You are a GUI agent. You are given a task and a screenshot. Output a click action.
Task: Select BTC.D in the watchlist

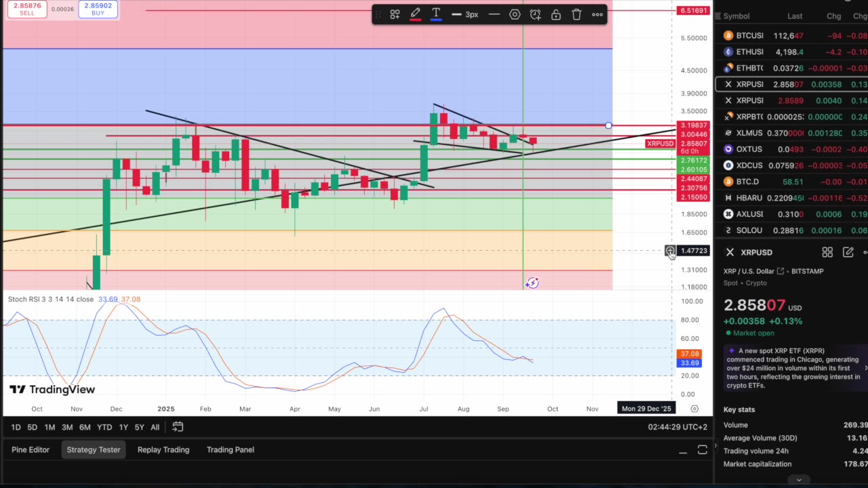791,182
